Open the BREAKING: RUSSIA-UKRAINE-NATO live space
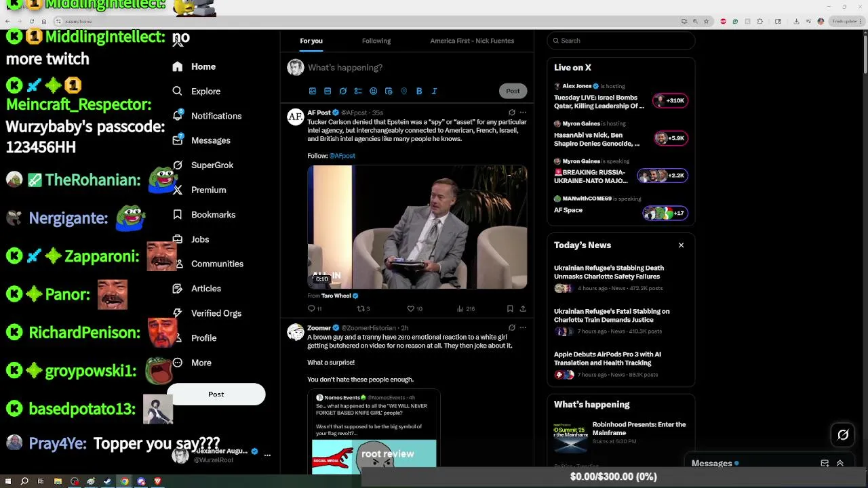868x488 pixels. (x=620, y=171)
